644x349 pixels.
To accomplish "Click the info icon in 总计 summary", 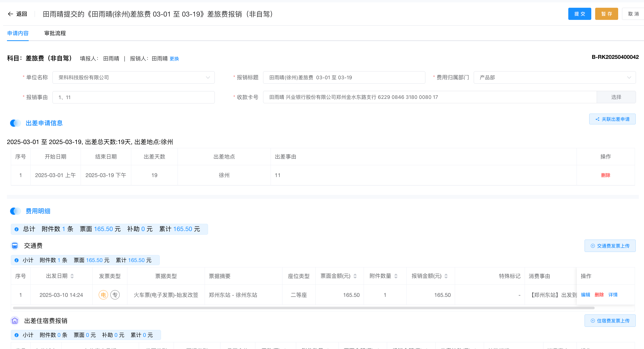I will point(17,229).
